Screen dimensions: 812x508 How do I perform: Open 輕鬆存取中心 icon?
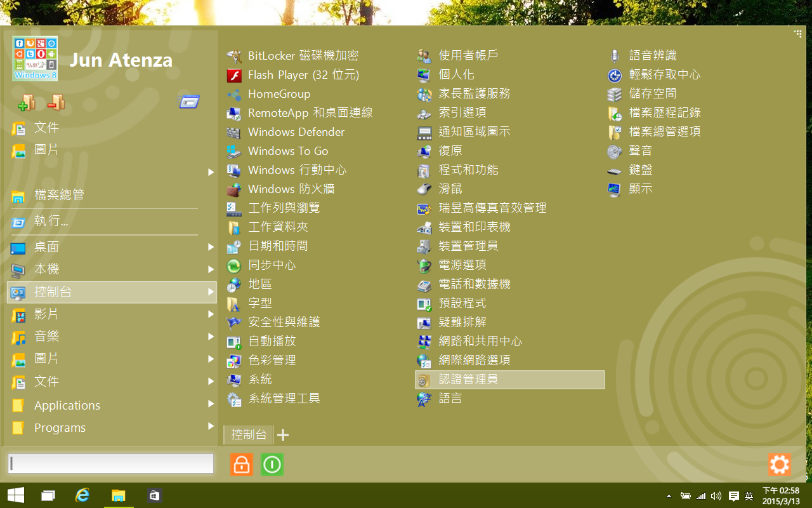pos(615,75)
